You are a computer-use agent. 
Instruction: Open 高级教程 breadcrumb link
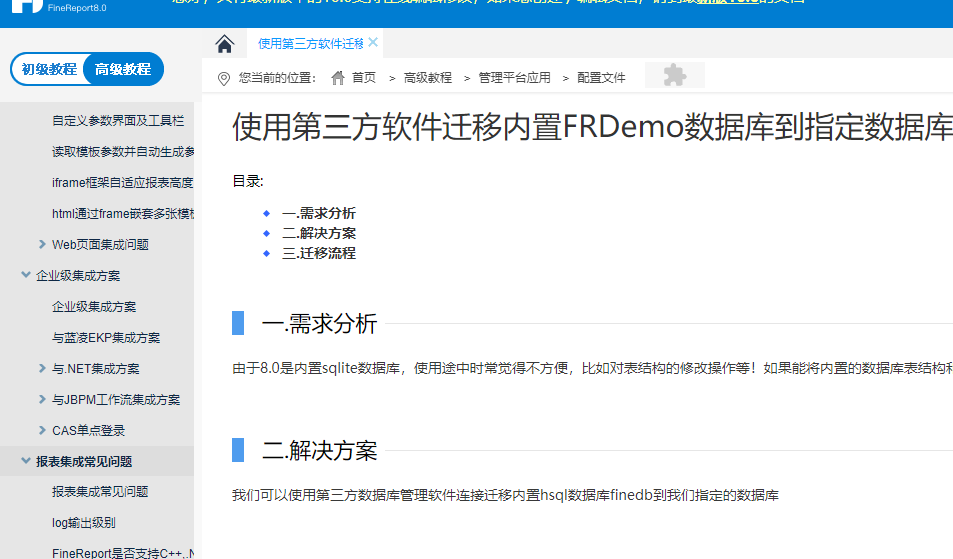428,78
